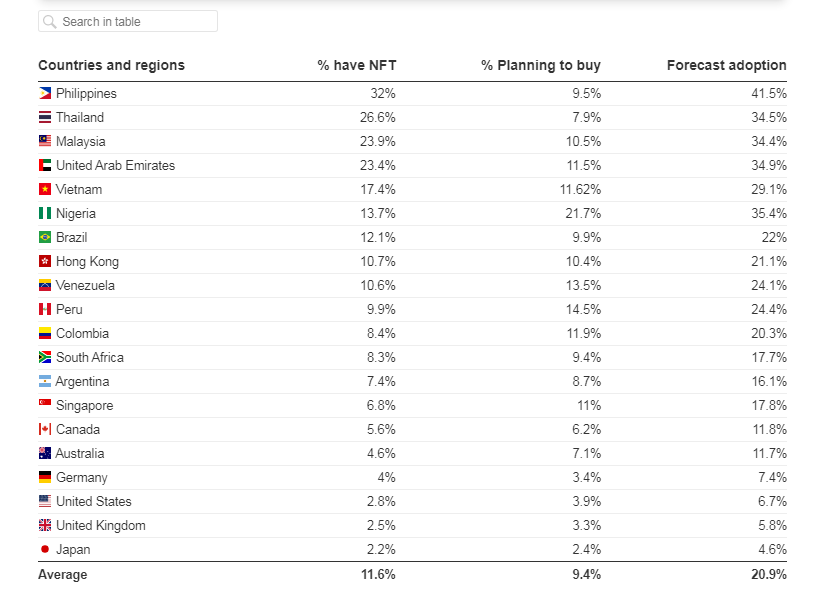Sort by the % have NFT column
Image resolution: width=817 pixels, height=593 pixels.
click(357, 65)
